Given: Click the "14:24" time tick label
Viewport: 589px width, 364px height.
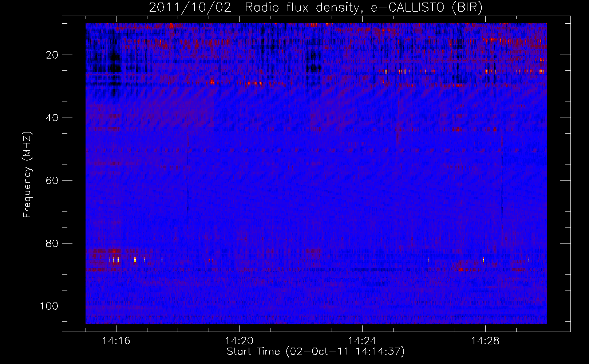Looking at the screenshot, I should [x=362, y=341].
